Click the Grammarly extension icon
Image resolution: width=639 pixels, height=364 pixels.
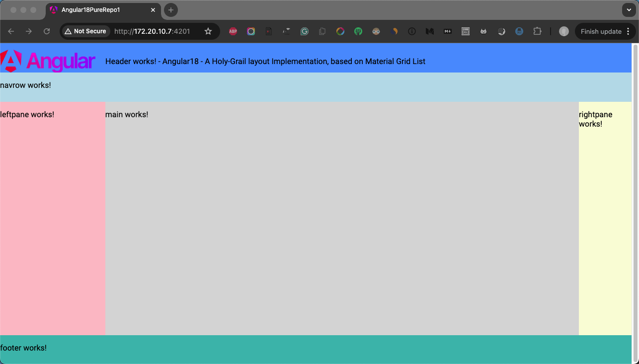point(305,31)
